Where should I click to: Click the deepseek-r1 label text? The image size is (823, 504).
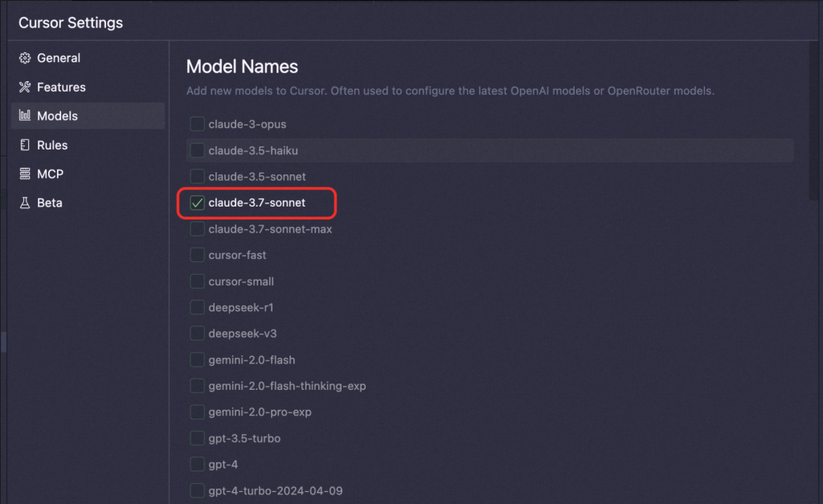click(241, 308)
